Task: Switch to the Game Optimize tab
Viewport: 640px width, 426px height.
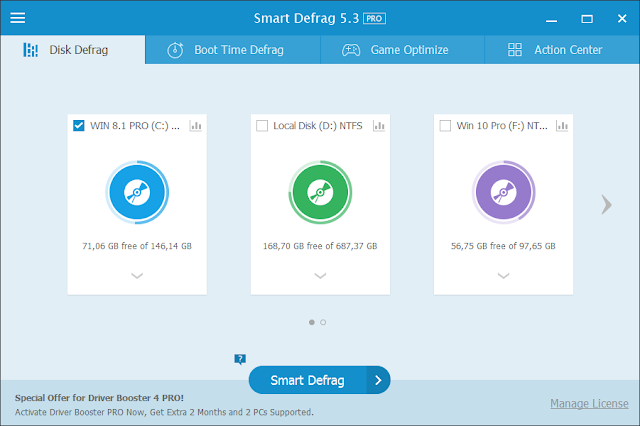Action: click(402, 50)
